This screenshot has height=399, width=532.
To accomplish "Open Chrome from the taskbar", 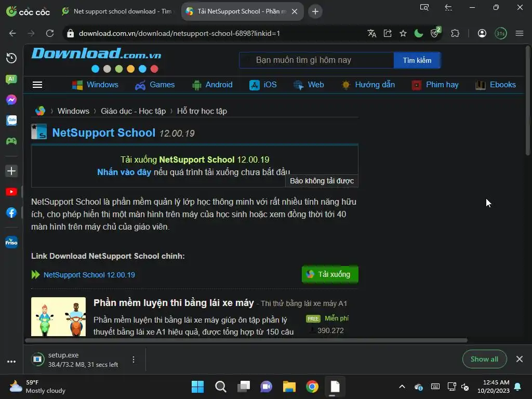I will point(312,387).
